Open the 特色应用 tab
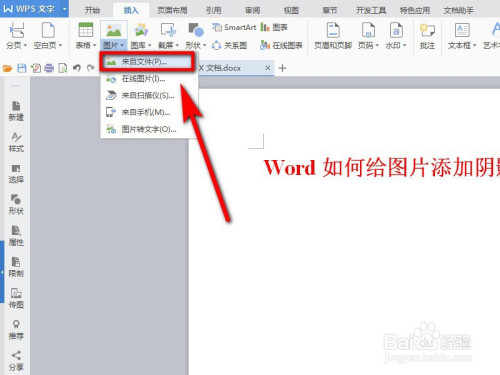 click(415, 10)
